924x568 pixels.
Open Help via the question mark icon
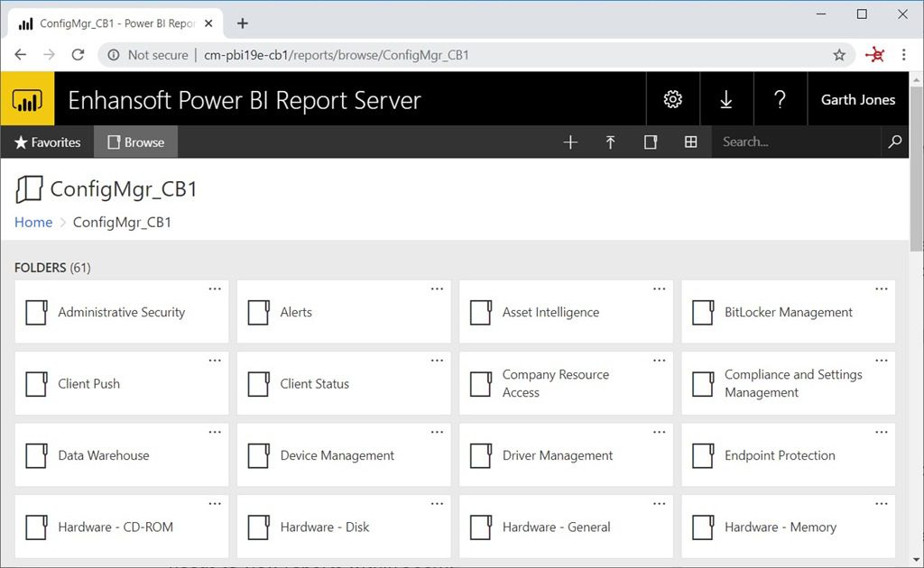coord(780,99)
